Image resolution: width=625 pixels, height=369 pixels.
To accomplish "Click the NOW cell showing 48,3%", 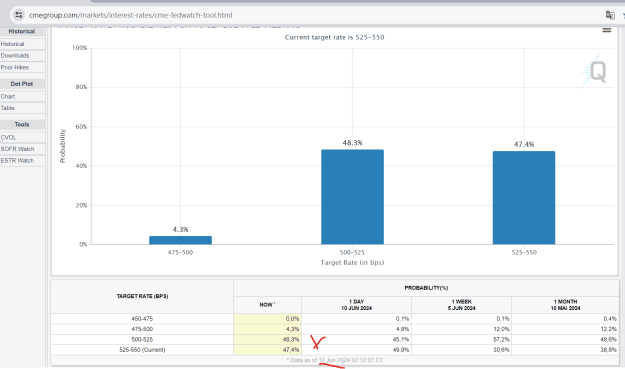I will pyautogui.click(x=267, y=340).
